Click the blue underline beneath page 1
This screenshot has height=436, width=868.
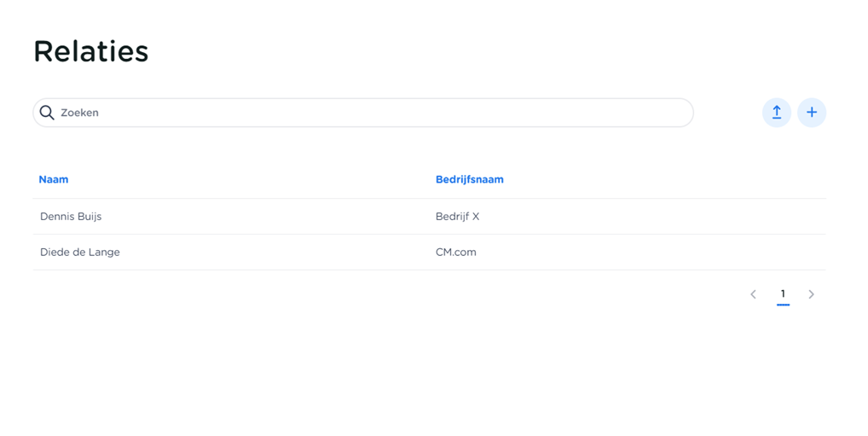point(783,305)
